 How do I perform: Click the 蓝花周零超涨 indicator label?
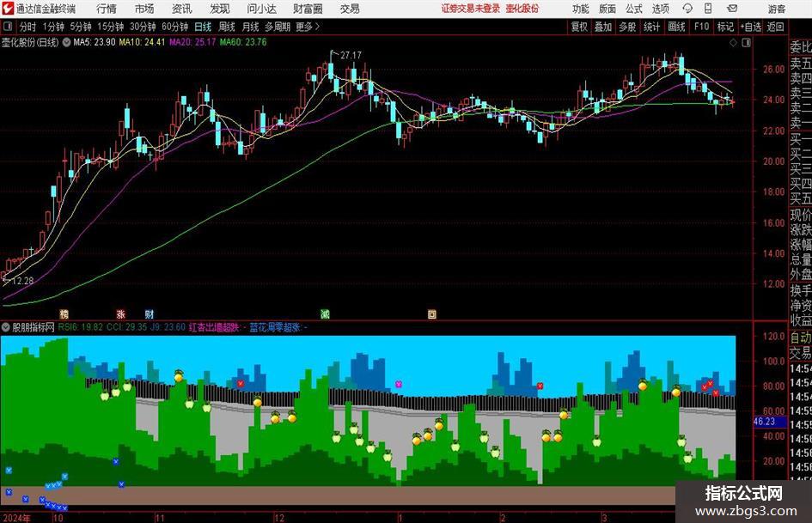click(x=275, y=327)
